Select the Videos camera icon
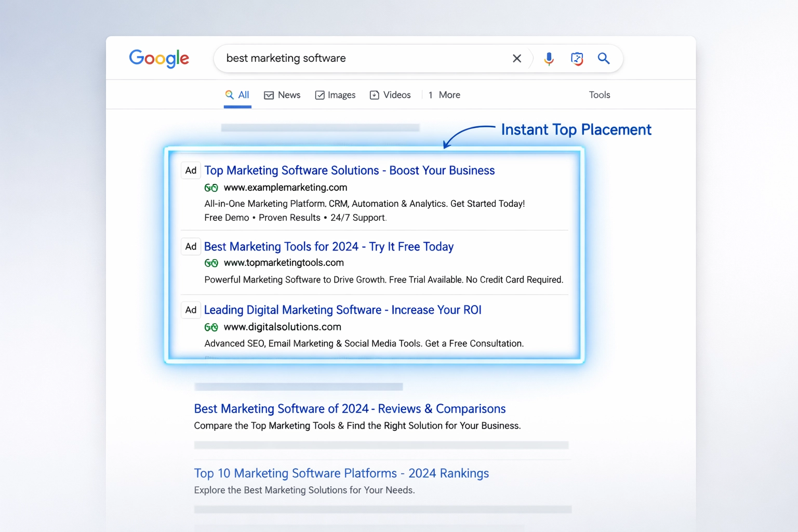The image size is (798, 532). 375,95
